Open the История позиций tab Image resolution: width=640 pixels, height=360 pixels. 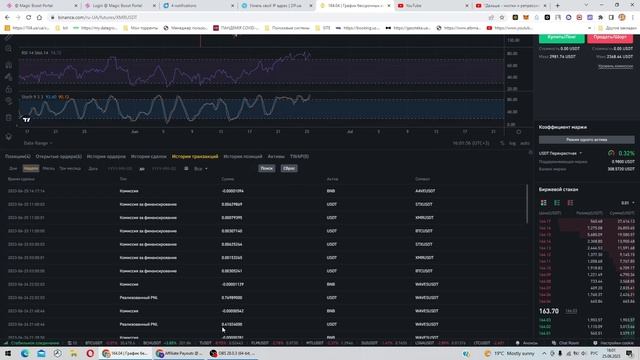point(243,157)
